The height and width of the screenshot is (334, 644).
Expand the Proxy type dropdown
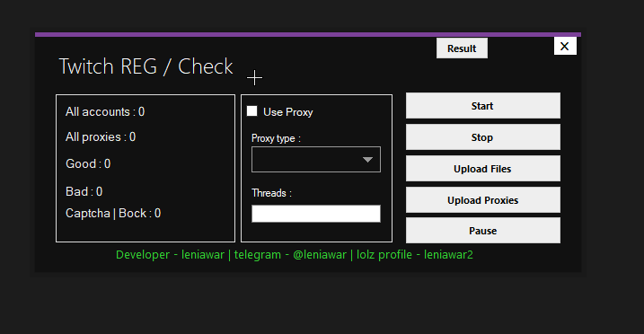coord(316,160)
